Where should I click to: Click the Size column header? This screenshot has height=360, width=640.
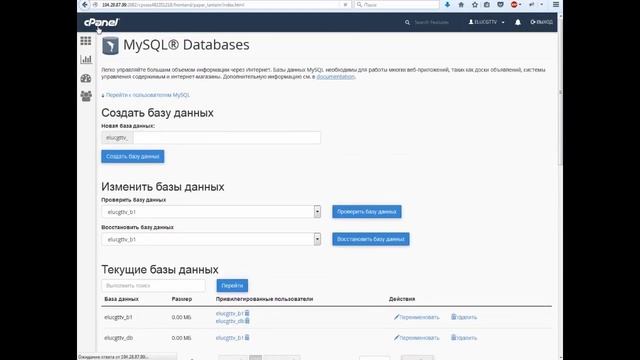[182, 299]
